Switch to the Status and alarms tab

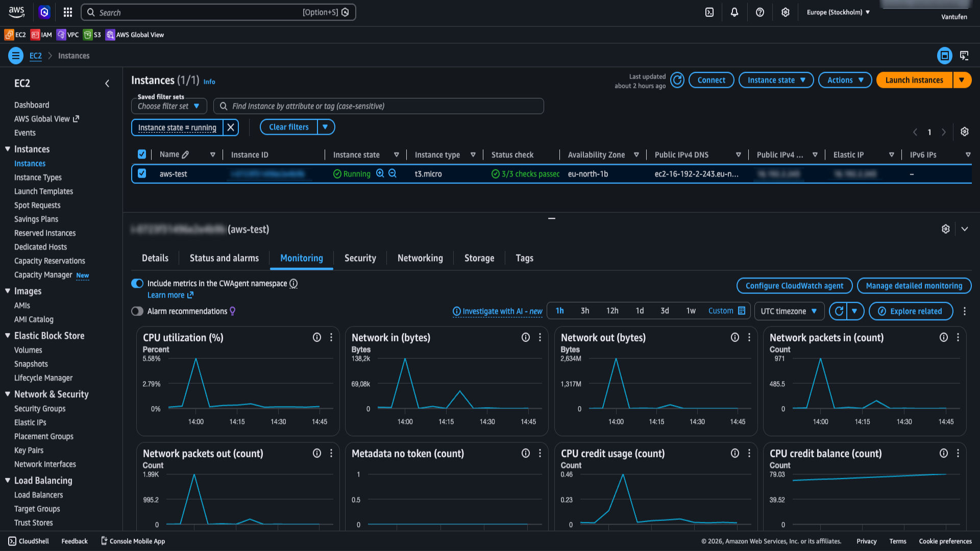tap(224, 258)
